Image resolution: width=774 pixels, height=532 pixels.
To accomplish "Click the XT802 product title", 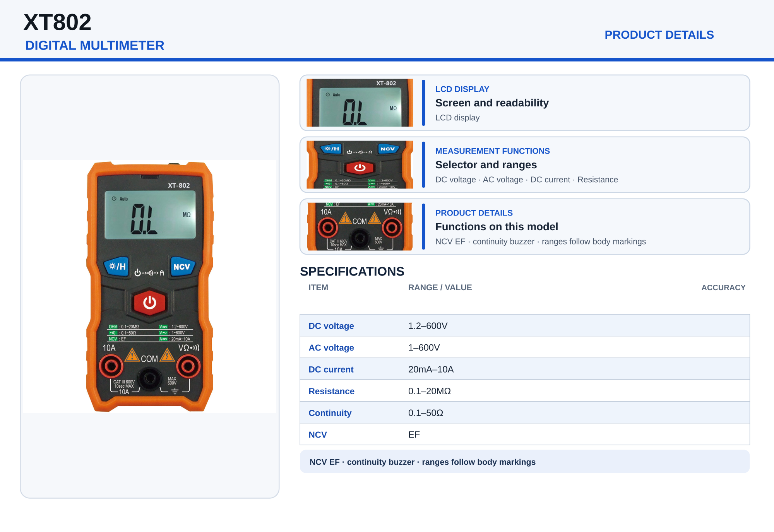I will [57, 22].
